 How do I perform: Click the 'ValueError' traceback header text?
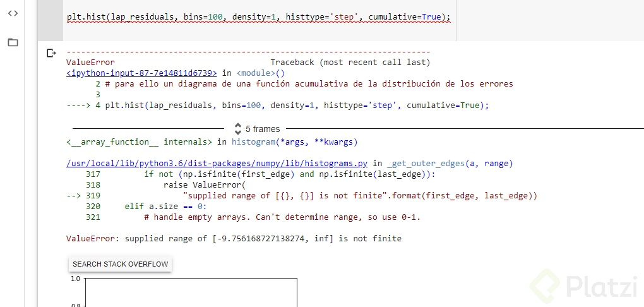coord(90,63)
